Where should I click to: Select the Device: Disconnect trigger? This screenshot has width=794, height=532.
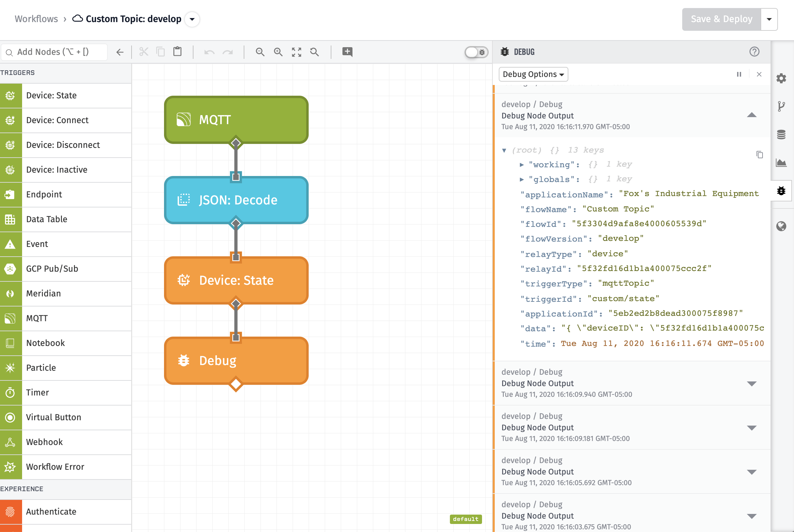66,145
